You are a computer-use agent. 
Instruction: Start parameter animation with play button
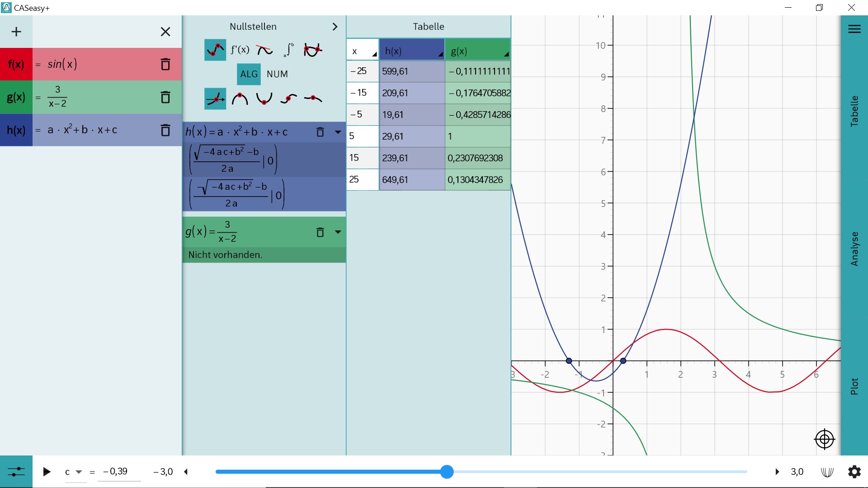click(x=47, y=472)
